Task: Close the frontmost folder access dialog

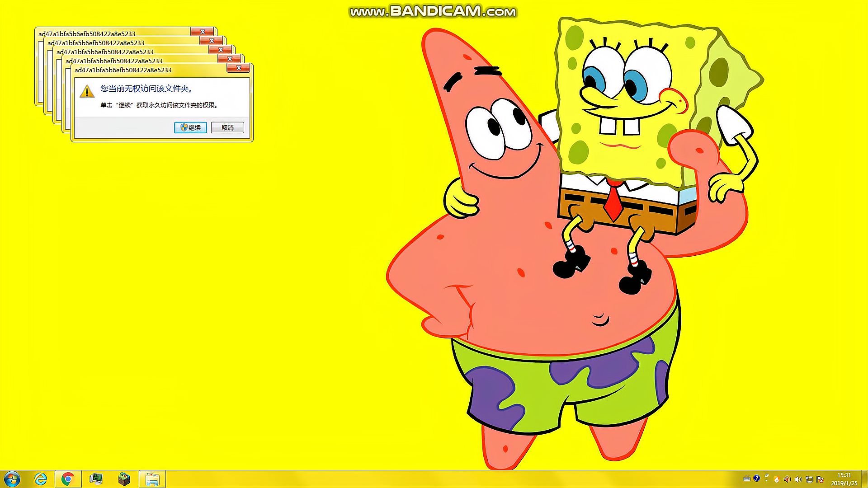Action: pos(238,68)
